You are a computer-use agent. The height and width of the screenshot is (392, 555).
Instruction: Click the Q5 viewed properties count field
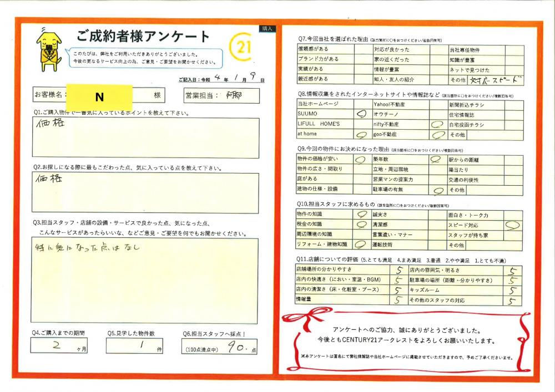click(x=134, y=346)
